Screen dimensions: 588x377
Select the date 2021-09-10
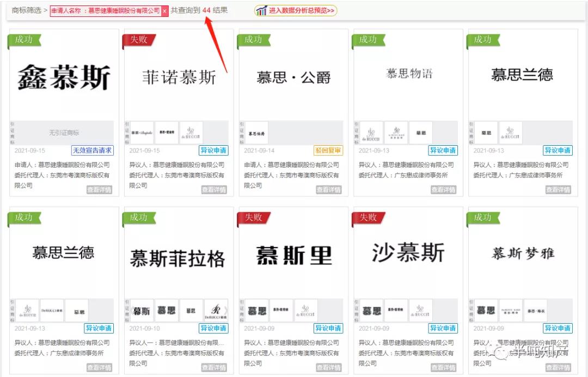tap(144, 329)
